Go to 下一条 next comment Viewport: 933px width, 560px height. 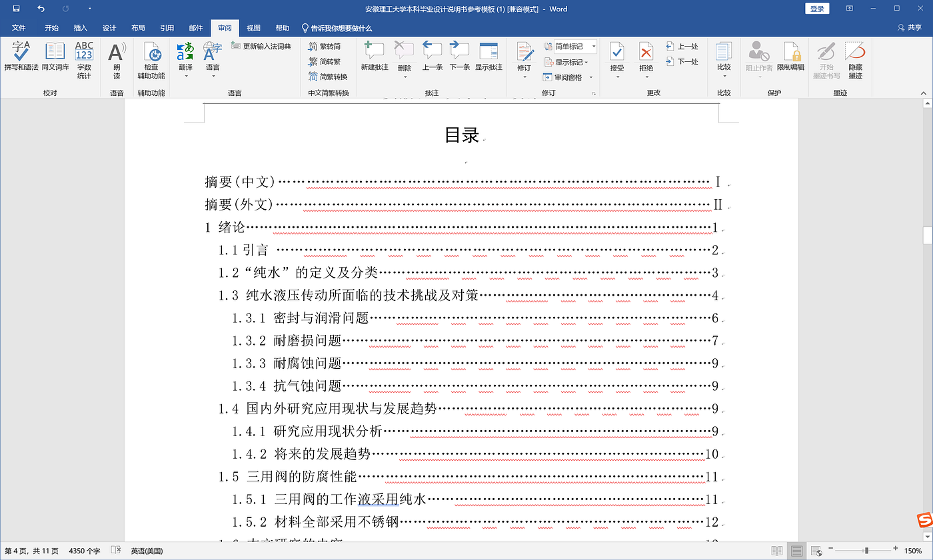(x=460, y=57)
